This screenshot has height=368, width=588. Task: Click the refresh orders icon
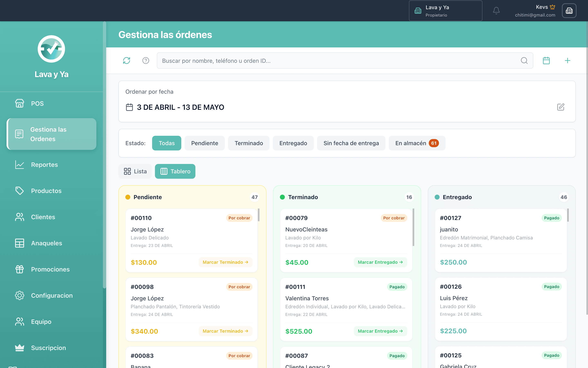[127, 60]
